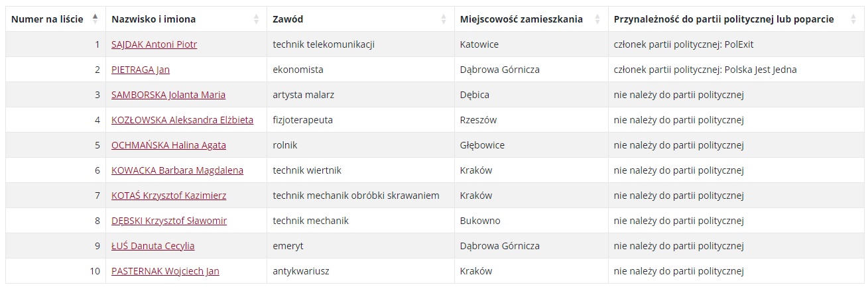Open ŁUŚ Danuta Cecylia candidate link
868x287 pixels.
click(x=153, y=246)
